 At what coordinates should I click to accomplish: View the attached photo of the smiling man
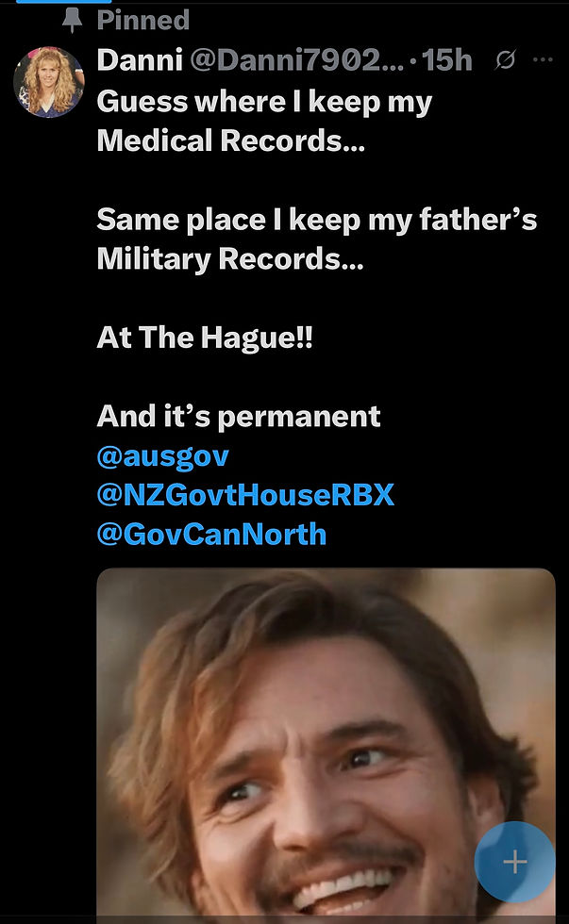click(326, 746)
